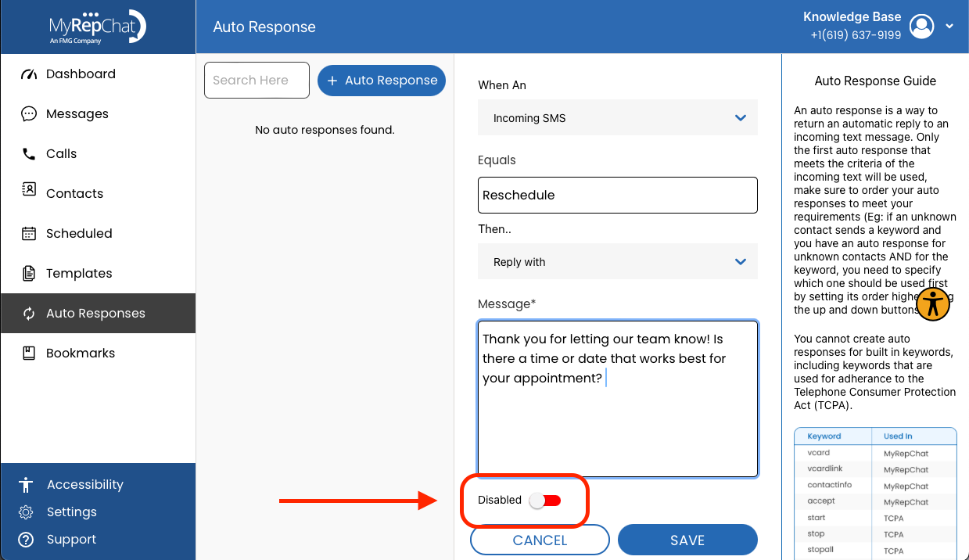The image size is (969, 560).
Task: Toggle the Disabled switch on
Action: (x=545, y=501)
